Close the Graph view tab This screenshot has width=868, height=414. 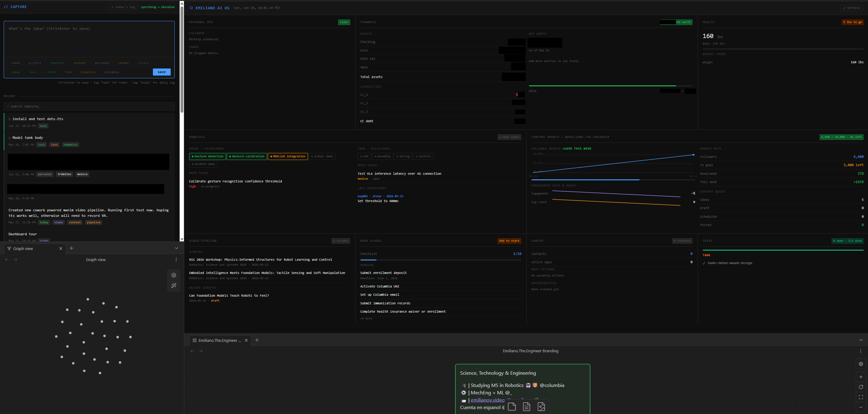pos(61,248)
